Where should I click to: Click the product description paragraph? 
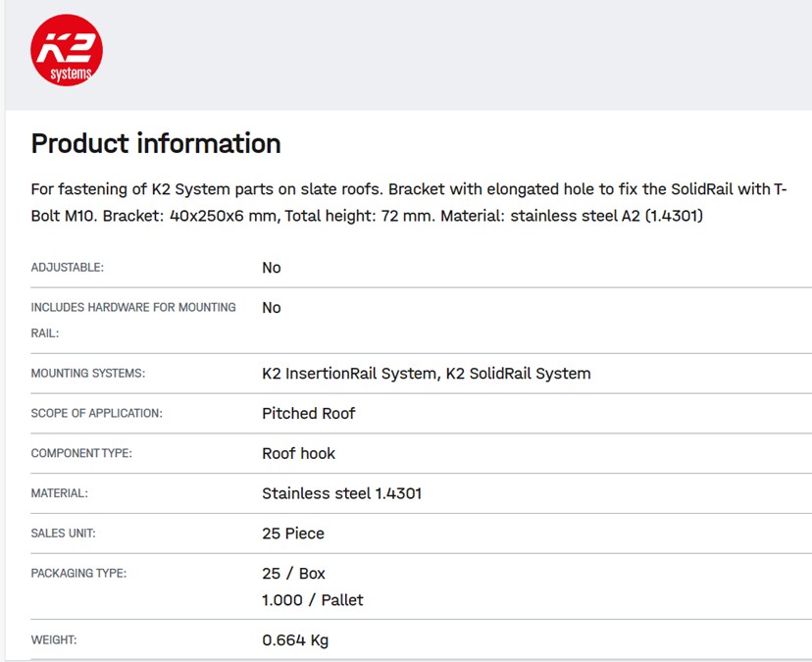pyautogui.click(x=409, y=202)
